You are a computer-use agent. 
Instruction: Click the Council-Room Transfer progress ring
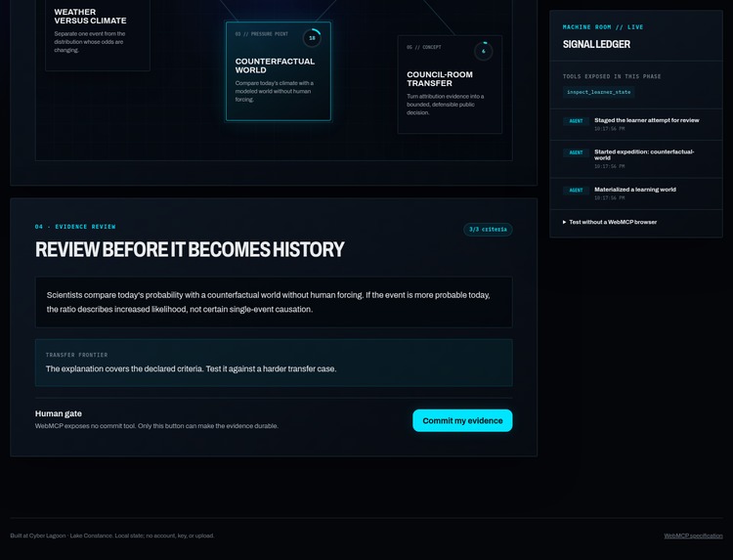tap(484, 51)
